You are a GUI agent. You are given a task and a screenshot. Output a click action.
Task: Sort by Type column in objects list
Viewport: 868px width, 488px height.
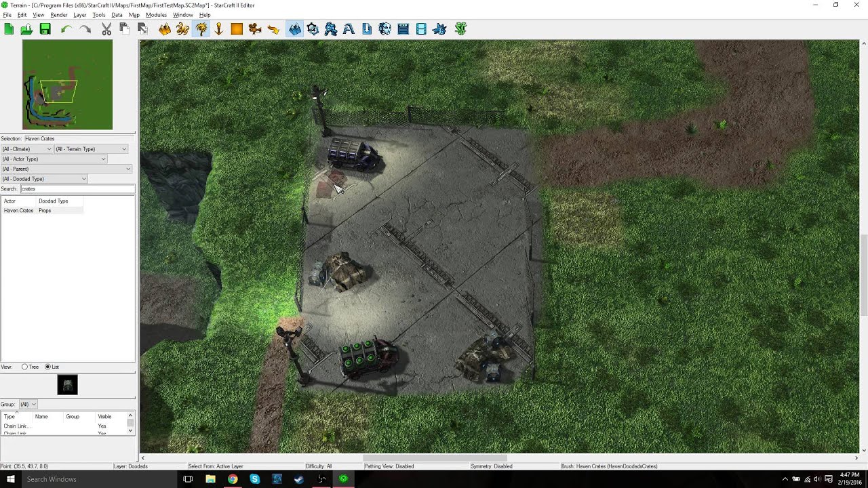tap(17, 416)
